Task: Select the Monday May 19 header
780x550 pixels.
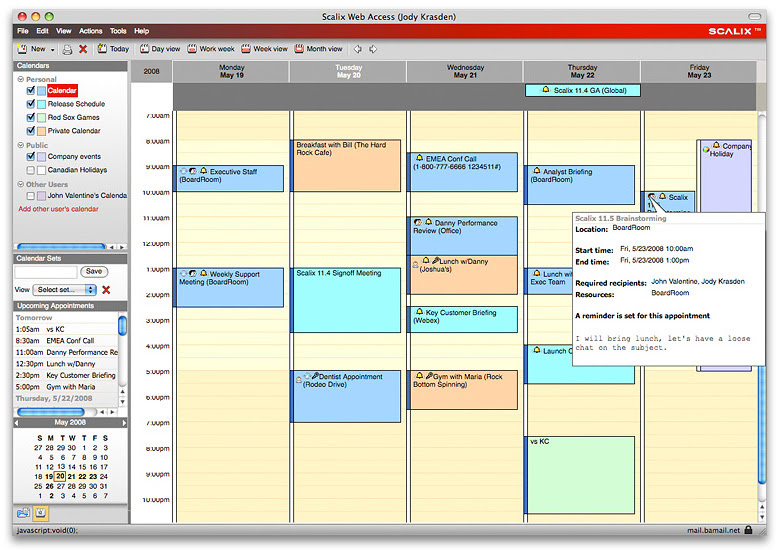Action: click(231, 71)
